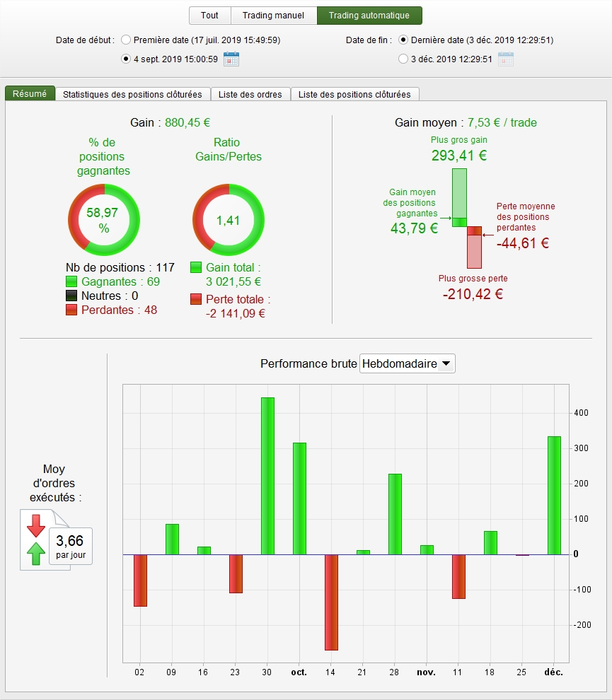Select the 3 déc. 2019 12:29:51 end date radio

[403, 59]
